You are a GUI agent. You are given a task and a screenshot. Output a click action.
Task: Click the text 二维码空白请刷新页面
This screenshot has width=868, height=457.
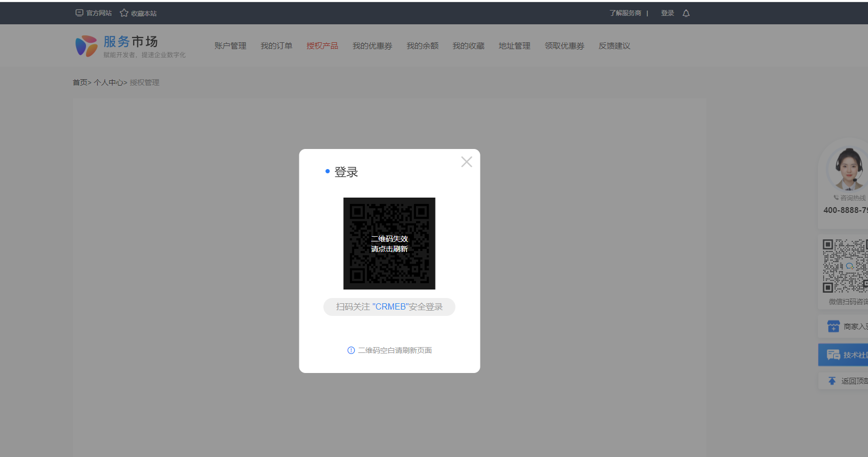coord(395,350)
